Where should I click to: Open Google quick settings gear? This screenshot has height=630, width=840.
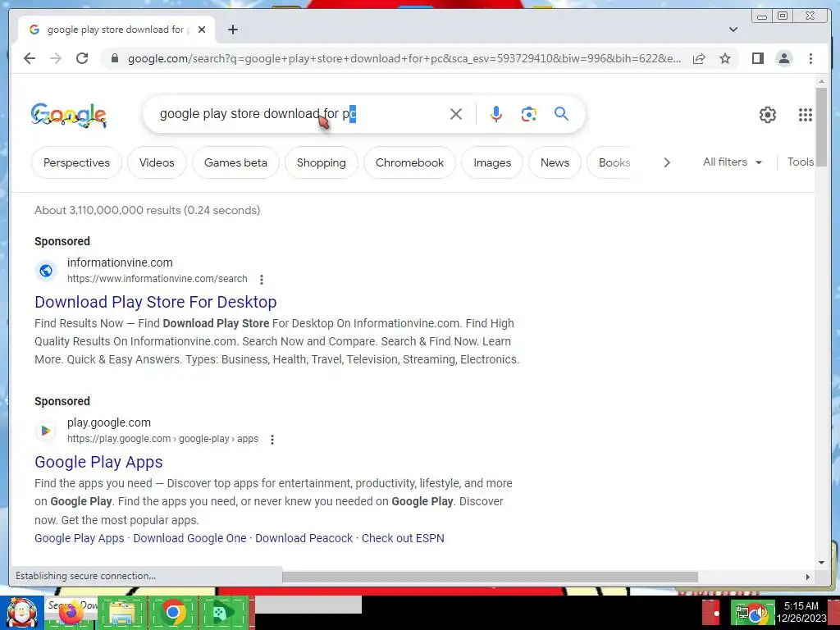(x=768, y=115)
